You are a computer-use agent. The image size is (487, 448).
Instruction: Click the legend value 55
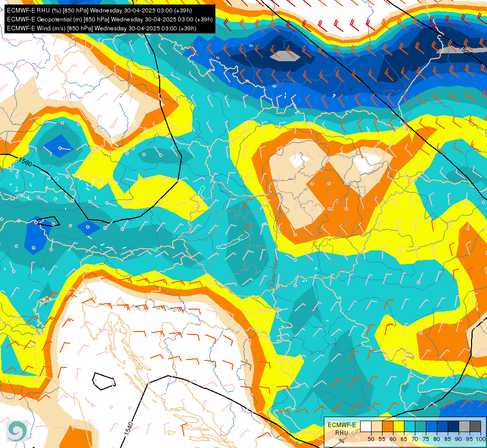coord(382,439)
